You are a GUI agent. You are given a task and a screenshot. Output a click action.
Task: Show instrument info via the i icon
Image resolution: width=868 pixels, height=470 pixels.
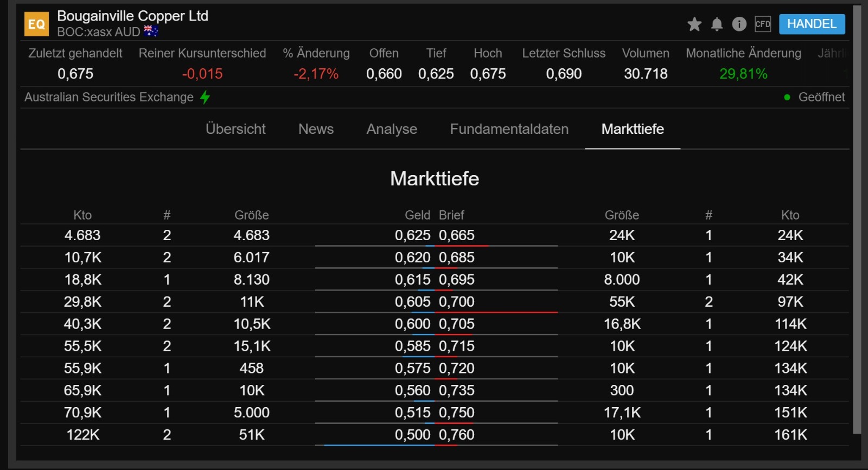(739, 24)
